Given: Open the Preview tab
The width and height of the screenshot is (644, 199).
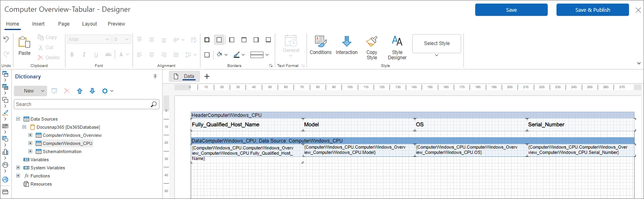Looking at the screenshot, I should [116, 24].
